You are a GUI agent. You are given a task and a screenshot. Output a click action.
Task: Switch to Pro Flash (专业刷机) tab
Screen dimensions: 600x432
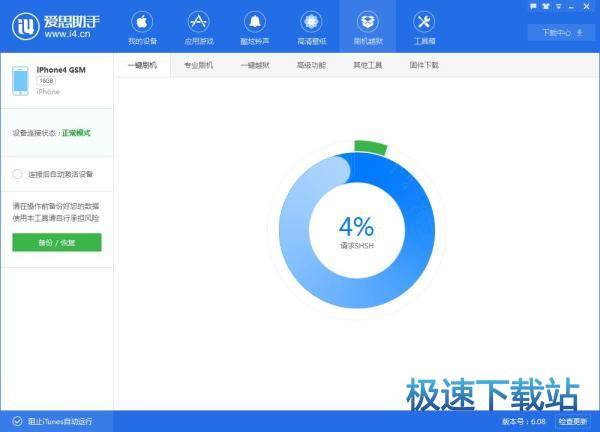pos(199,65)
